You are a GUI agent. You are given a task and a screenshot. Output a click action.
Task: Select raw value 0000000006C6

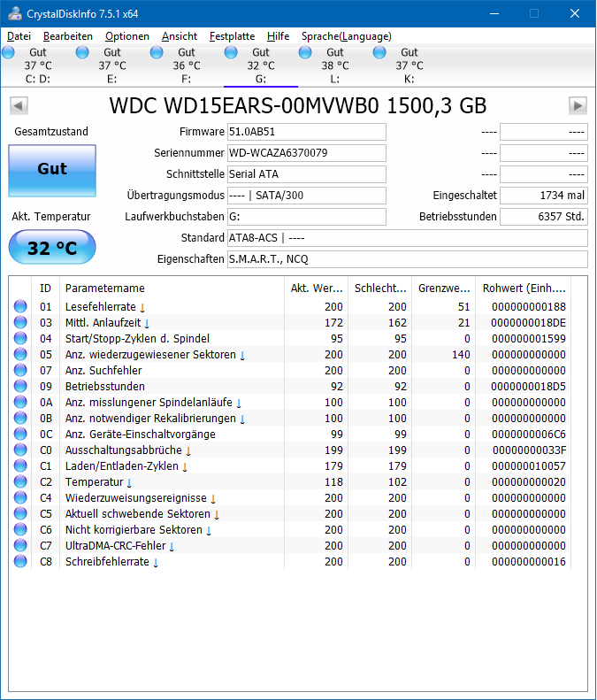528,434
